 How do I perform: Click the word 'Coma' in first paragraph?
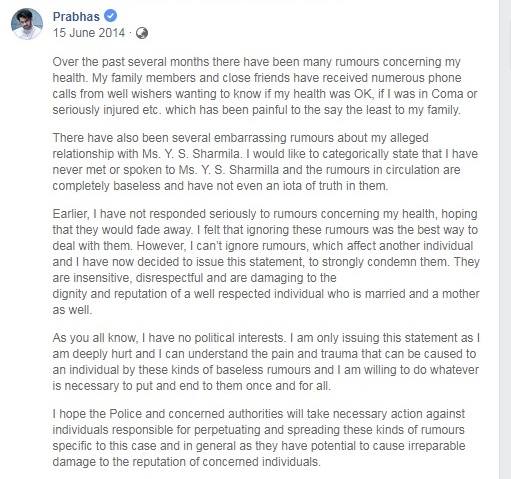tap(447, 94)
